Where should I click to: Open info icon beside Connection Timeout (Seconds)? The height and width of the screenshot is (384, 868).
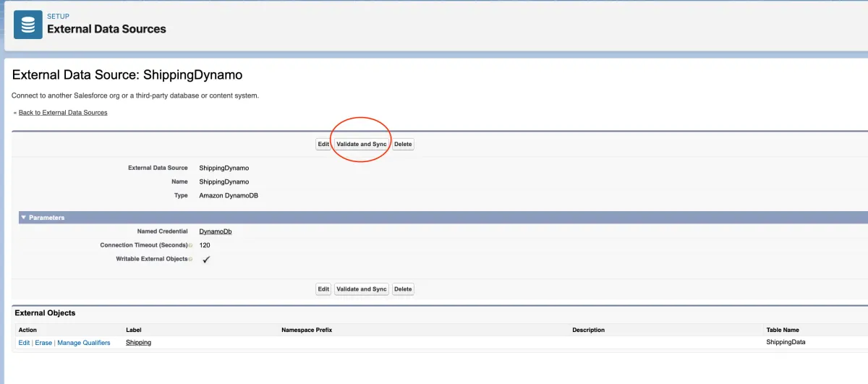pos(190,246)
